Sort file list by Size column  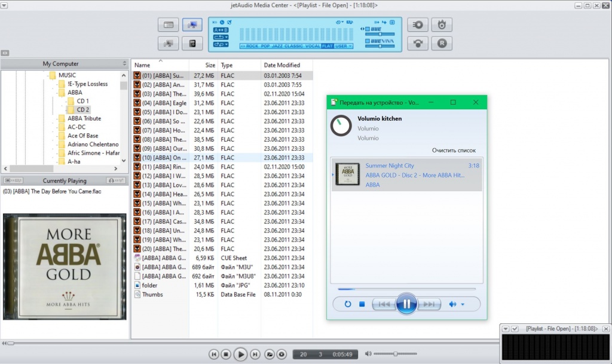[x=203, y=65]
